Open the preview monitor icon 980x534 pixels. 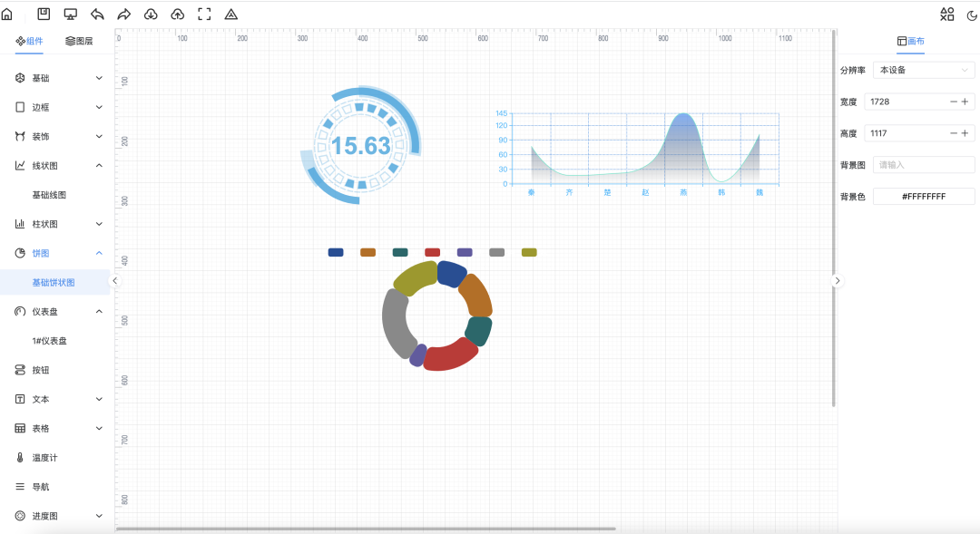point(71,14)
